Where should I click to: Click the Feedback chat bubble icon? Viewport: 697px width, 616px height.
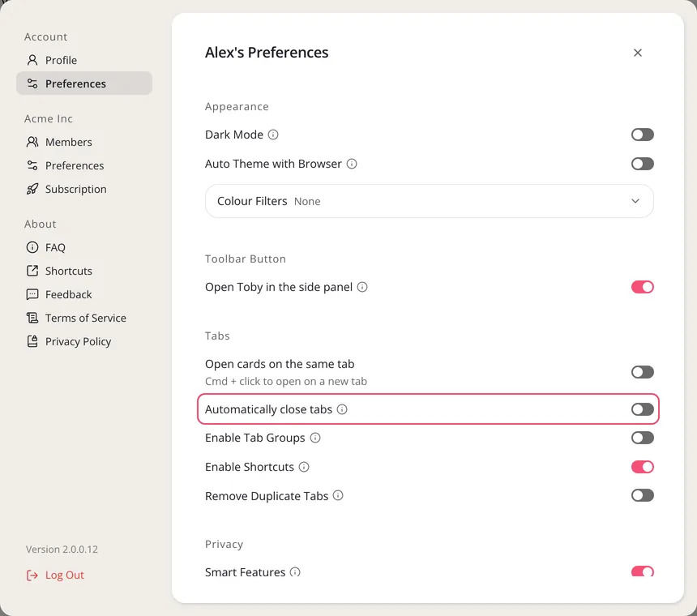point(32,294)
